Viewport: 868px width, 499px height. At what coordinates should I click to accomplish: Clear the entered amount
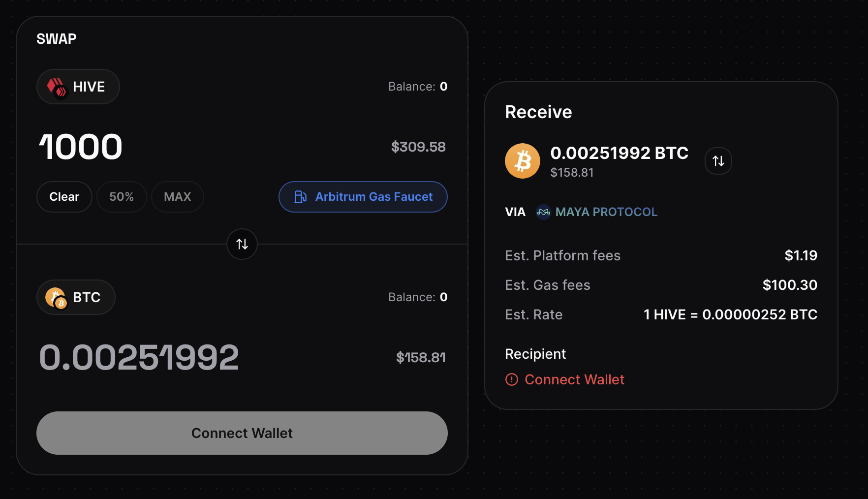64,197
